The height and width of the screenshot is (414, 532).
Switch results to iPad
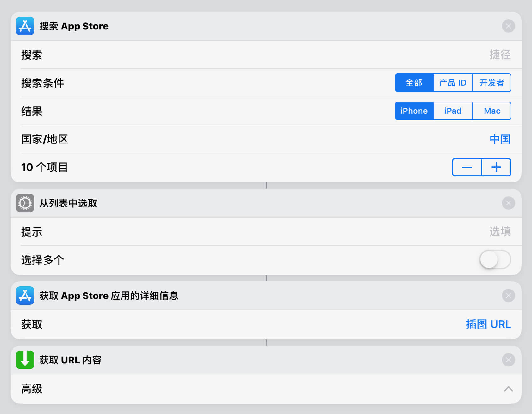pos(453,111)
